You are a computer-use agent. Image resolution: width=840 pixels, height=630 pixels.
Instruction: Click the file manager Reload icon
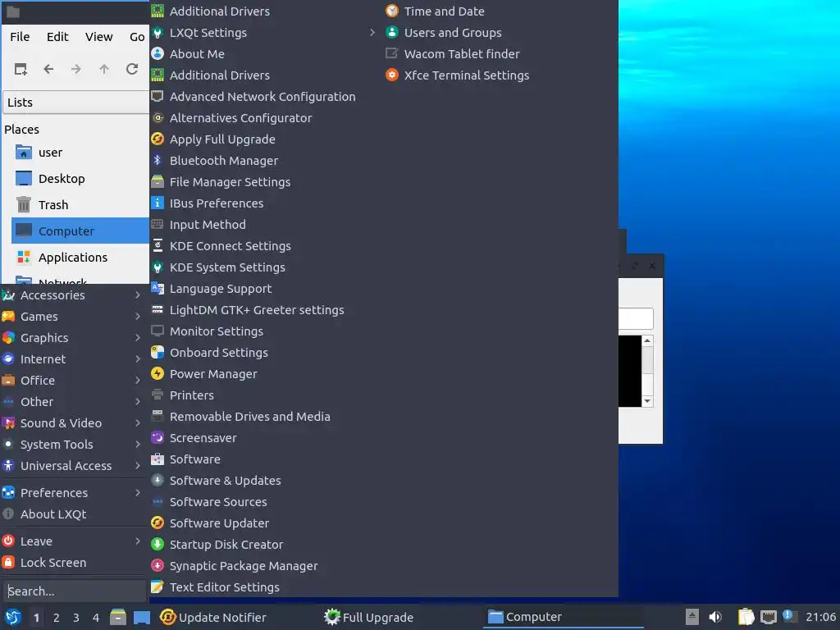132,69
